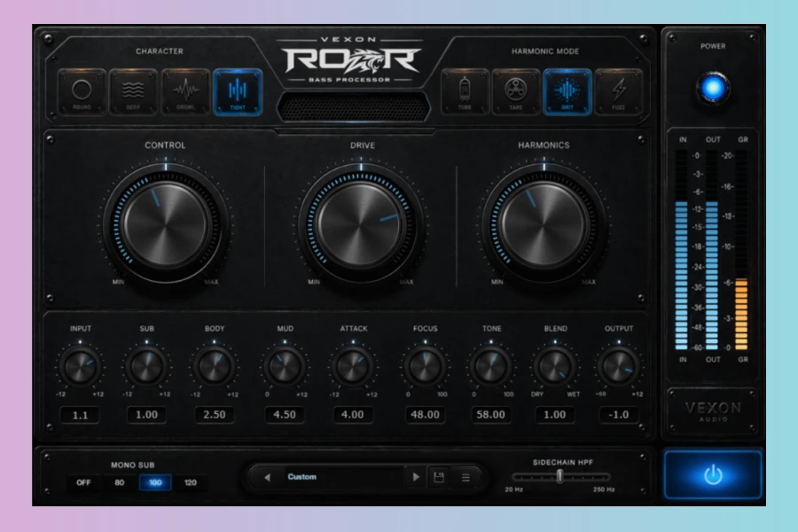798x532 pixels.
Task: Click the Body small knob
Action: point(214,366)
